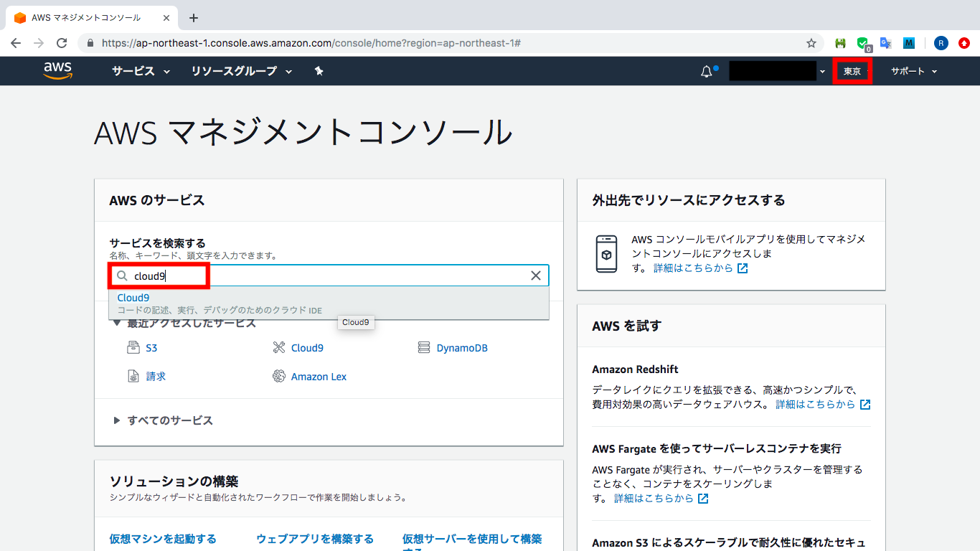
Task: Reload the page with refresh icon
Action: click(62, 43)
